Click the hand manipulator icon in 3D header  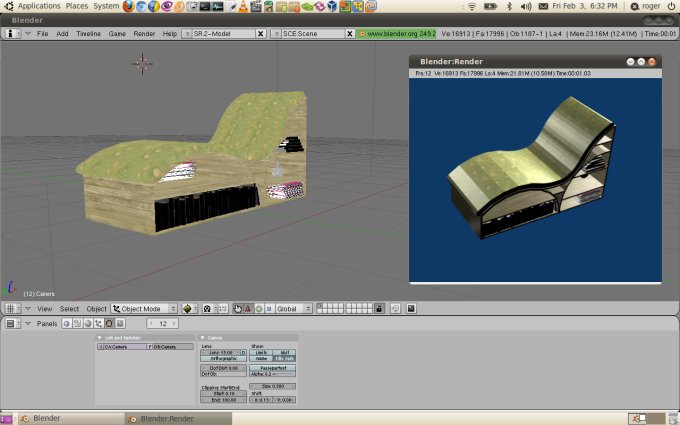tap(237, 308)
